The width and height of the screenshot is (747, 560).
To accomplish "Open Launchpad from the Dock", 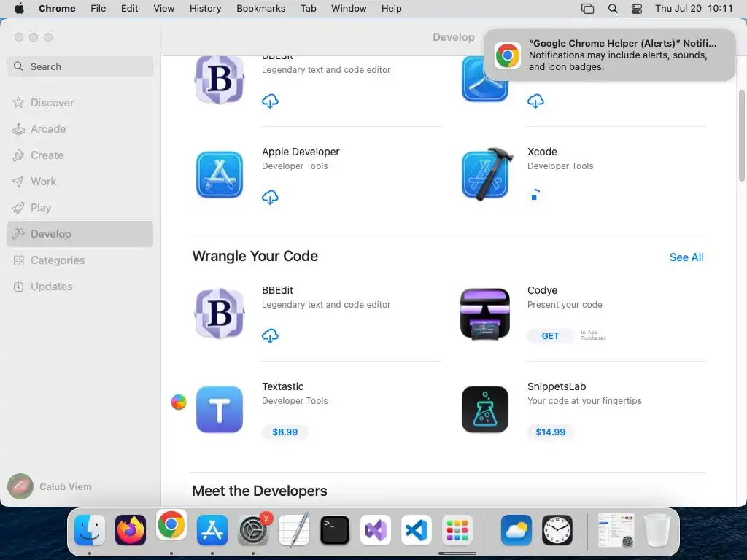I will 457,530.
